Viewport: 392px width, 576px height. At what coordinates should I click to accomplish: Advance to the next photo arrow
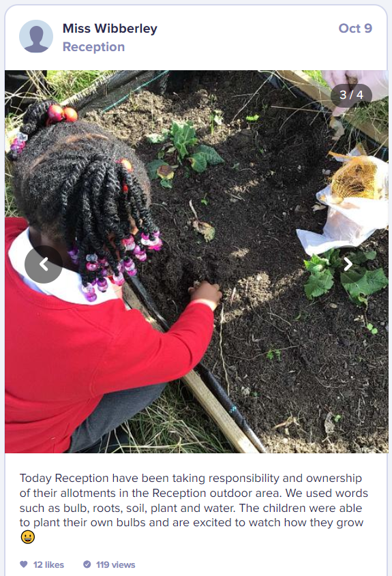[348, 264]
